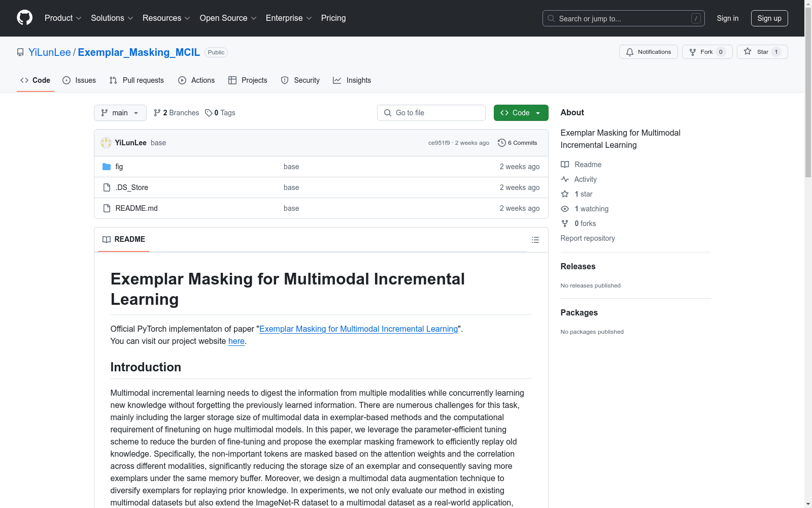This screenshot has width=812, height=508.
Task: Click the repository book icon beside YiLunLee
Action: click(20, 52)
